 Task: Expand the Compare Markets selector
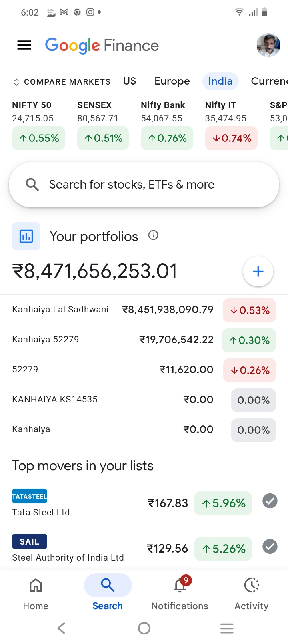point(62,82)
